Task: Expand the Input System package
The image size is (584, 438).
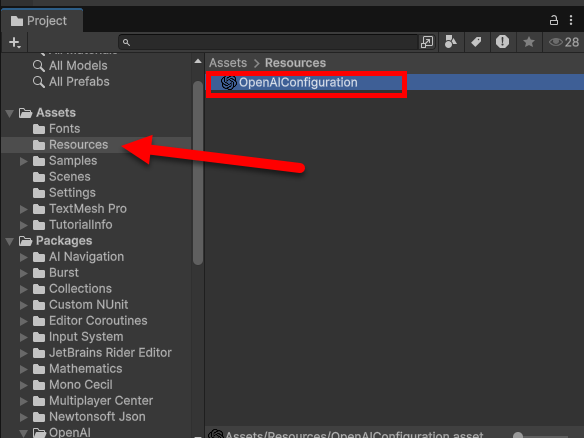Action: 23,337
